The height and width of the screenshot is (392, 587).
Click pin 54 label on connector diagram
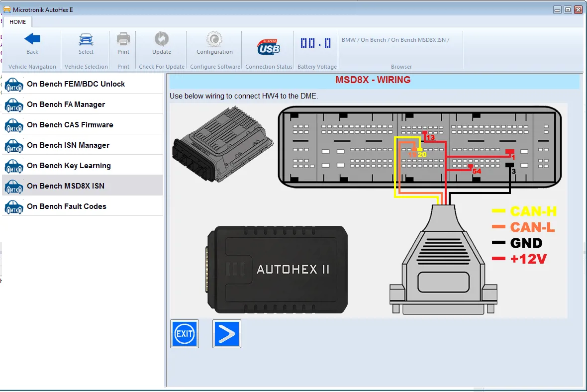pos(477,171)
